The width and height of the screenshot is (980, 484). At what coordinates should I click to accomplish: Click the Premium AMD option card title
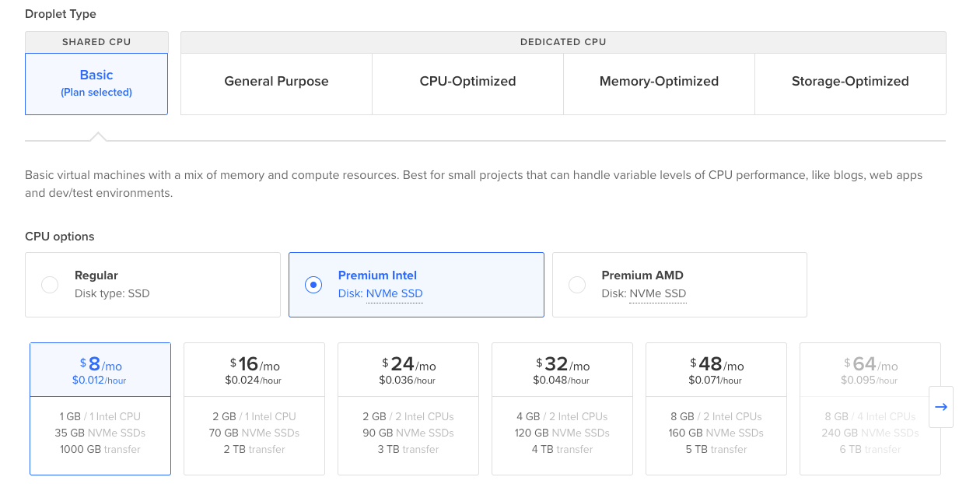point(642,275)
